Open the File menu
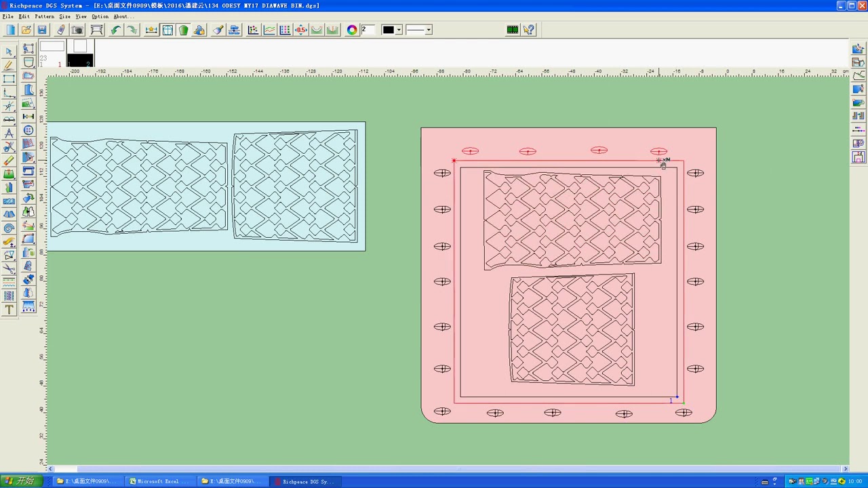Screen dimensions: 868x488 coord(7,16)
